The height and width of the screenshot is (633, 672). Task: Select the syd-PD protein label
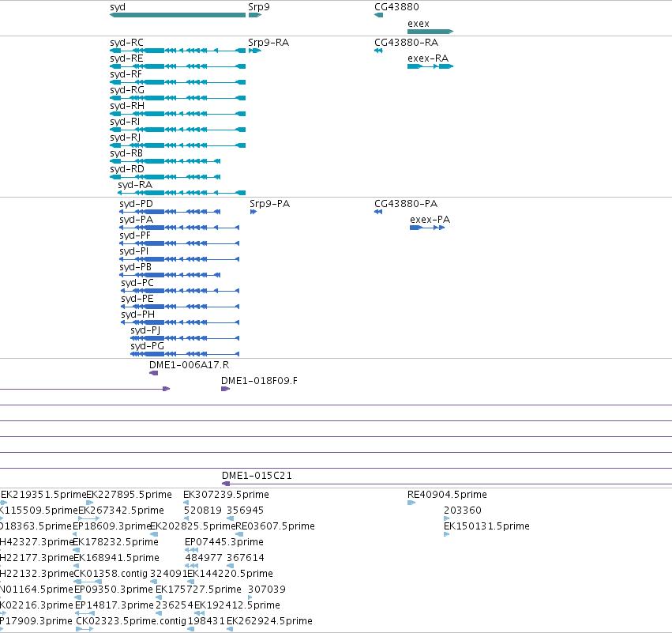point(136,204)
